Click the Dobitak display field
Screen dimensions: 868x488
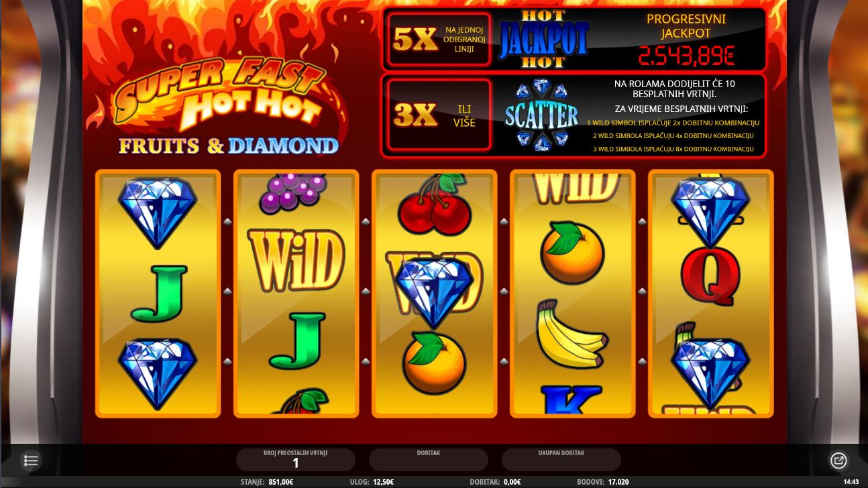429,459
